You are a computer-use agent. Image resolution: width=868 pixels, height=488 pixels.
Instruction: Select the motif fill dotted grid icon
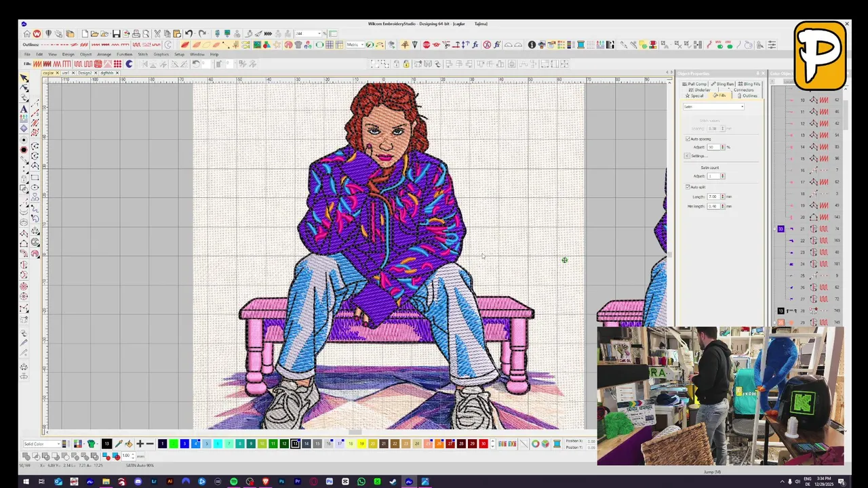pos(117,64)
